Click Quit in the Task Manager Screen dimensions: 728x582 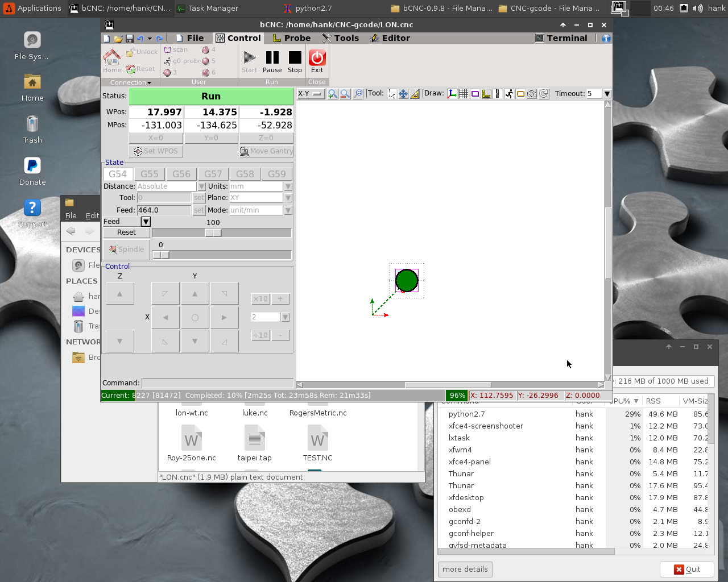pos(687,569)
